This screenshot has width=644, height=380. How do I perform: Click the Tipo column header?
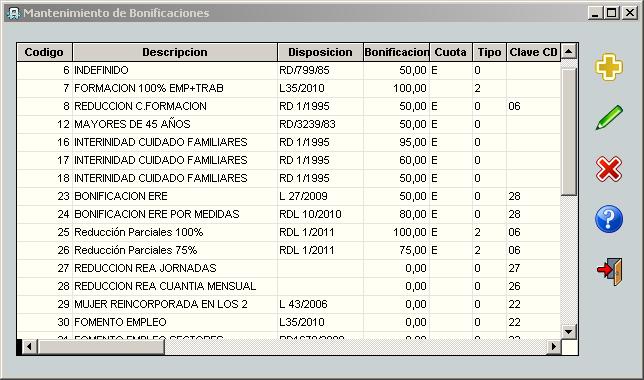click(x=489, y=52)
